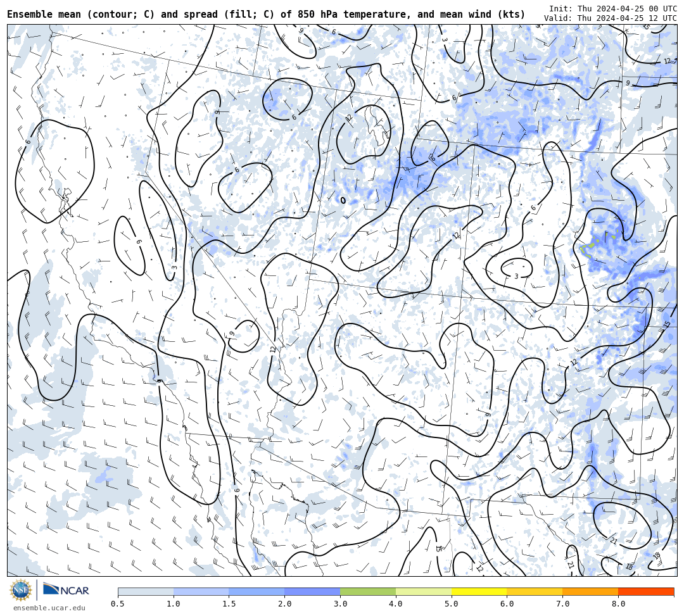
Task: Click the 3.0 colorbar label
Action: point(340,604)
